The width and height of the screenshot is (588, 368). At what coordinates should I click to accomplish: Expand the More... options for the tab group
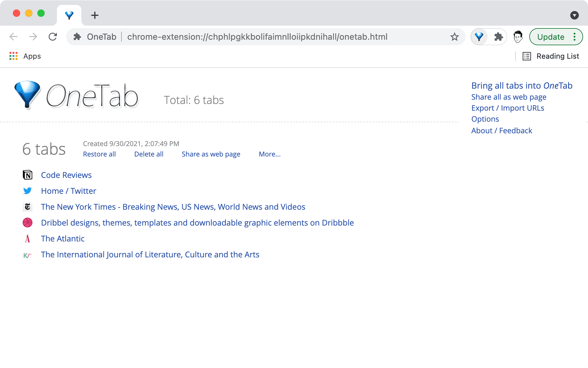click(270, 154)
